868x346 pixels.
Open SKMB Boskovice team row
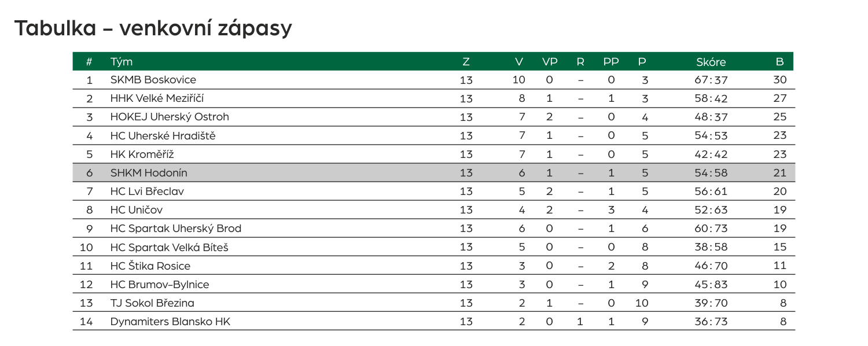[434, 80]
